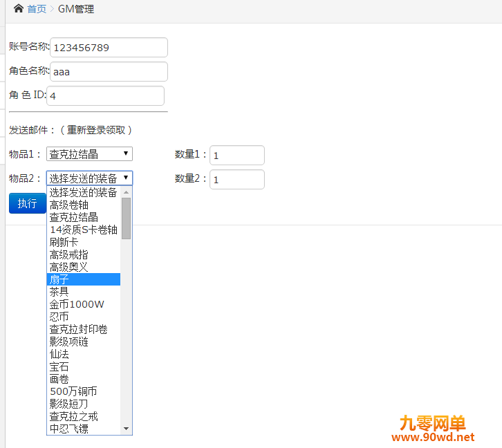
Task: Choose 14资质S卡卷轴 option
Action: click(x=84, y=230)
